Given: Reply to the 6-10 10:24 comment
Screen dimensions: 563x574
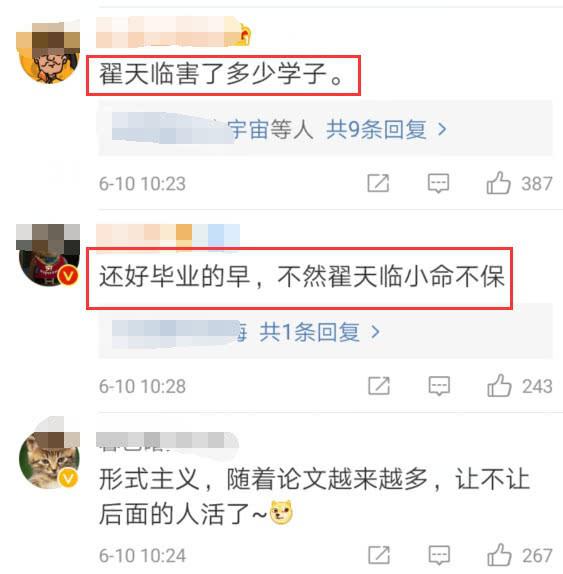Looking at the screenshot, I should [439, 555].
